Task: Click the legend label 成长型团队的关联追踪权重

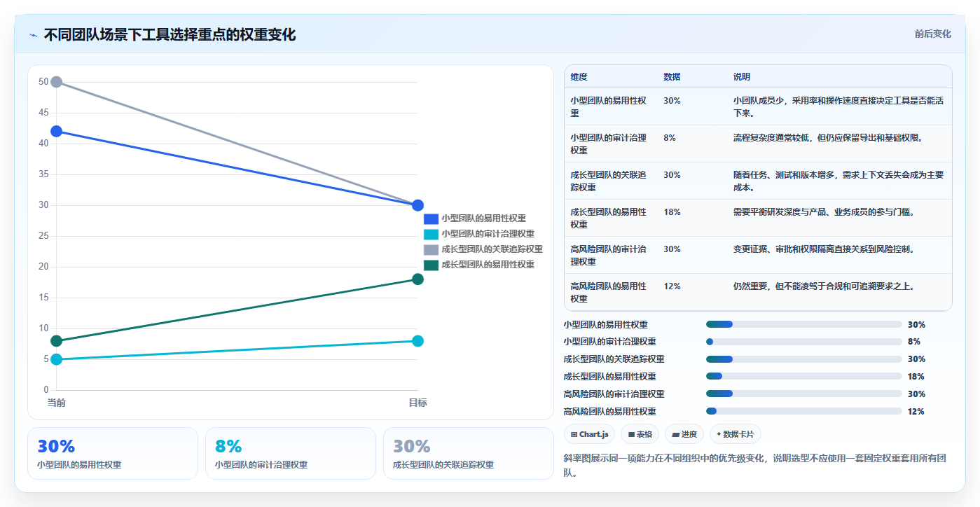Action: (492, 249)
